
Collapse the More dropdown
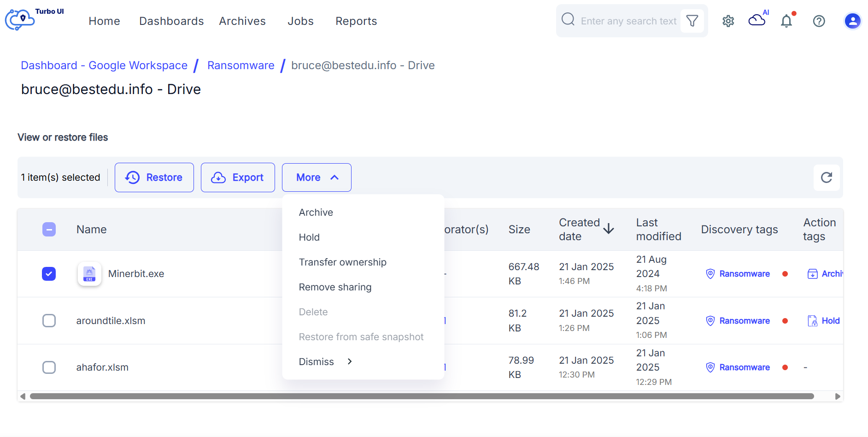pos(317,177)
